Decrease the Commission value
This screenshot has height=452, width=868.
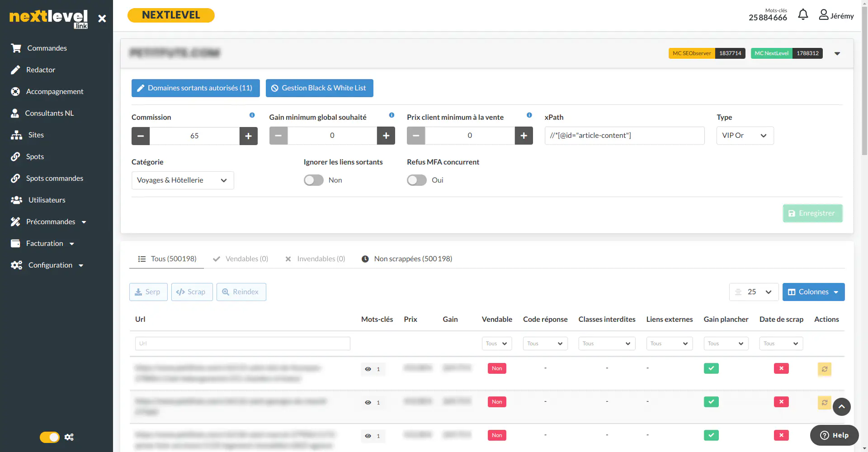coord(141,136)
